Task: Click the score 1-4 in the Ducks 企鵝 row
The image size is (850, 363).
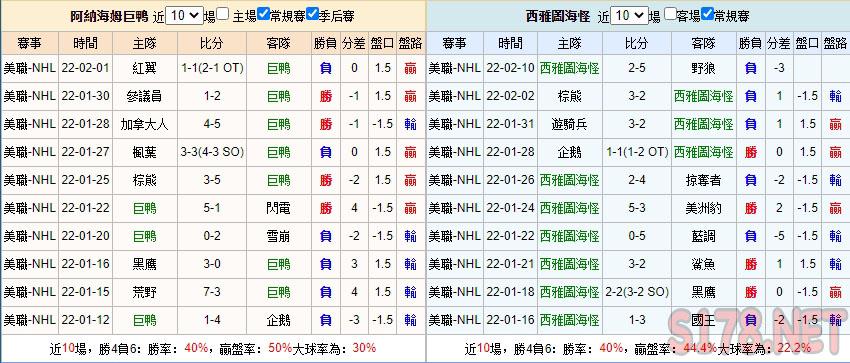Action: [x=212, y=320]
